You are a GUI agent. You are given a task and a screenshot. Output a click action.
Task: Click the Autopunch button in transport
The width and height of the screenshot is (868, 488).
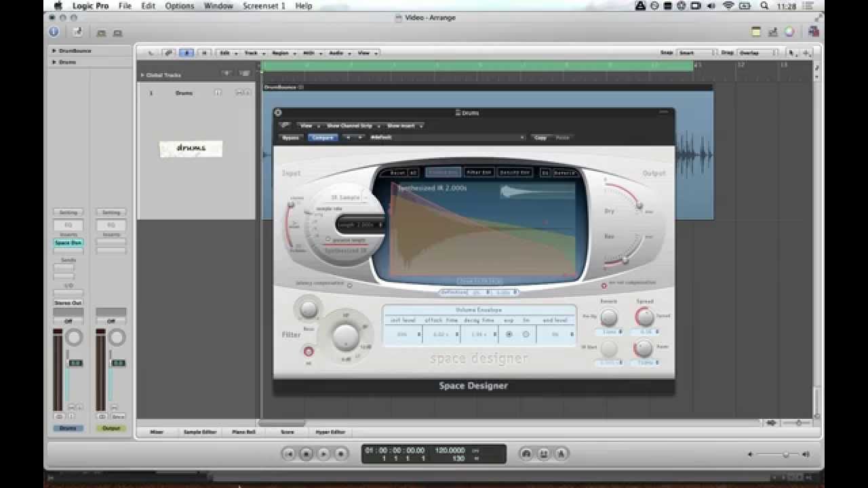click(x=543, y=453)
